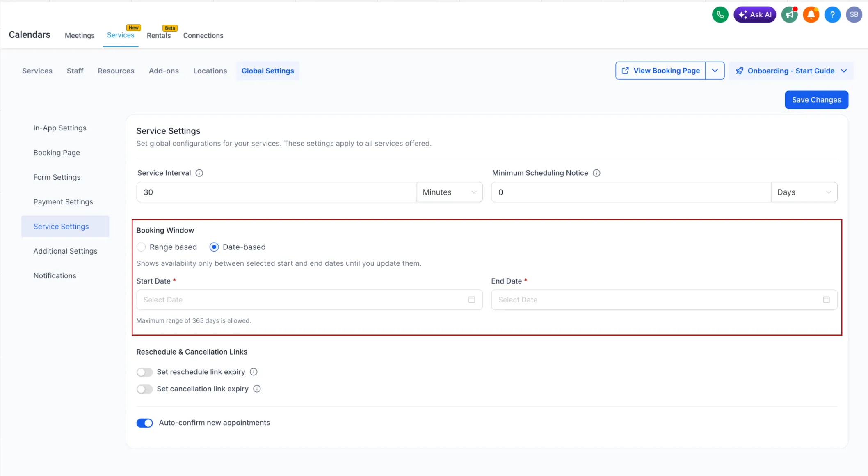The image size is (868, 476).
Task: Open the Ask AI assistant
Action: 755,14
